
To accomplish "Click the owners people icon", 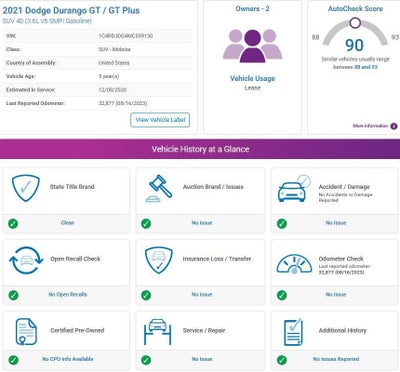I will tap(252, 46).
